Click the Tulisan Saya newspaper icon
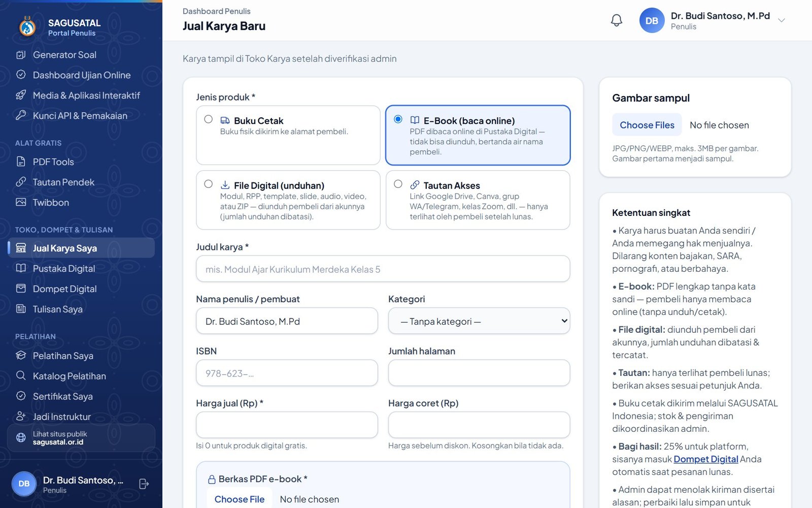 click(21, 309)
